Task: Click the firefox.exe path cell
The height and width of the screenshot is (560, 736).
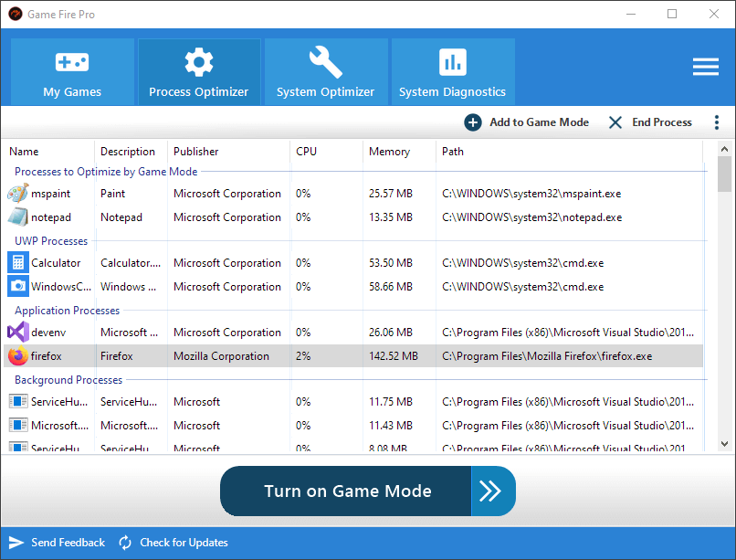Action: pos(547,356)
